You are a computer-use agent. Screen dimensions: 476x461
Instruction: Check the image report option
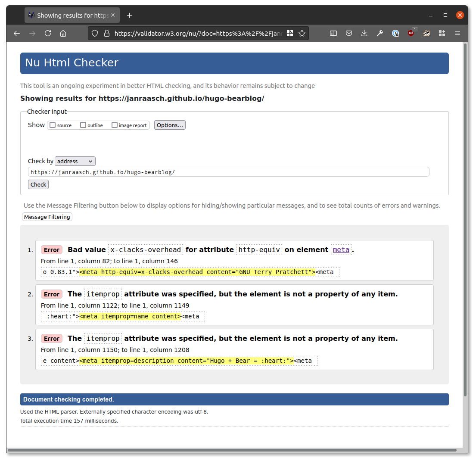click(114, 125)
